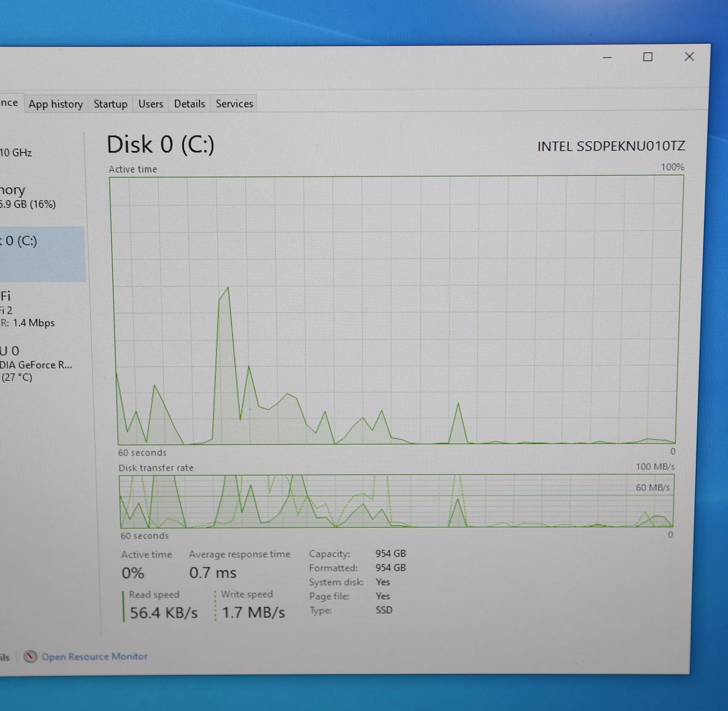Go to the Users tab
The height and width of the screenshot is (711, 728).
coord(150,104)
